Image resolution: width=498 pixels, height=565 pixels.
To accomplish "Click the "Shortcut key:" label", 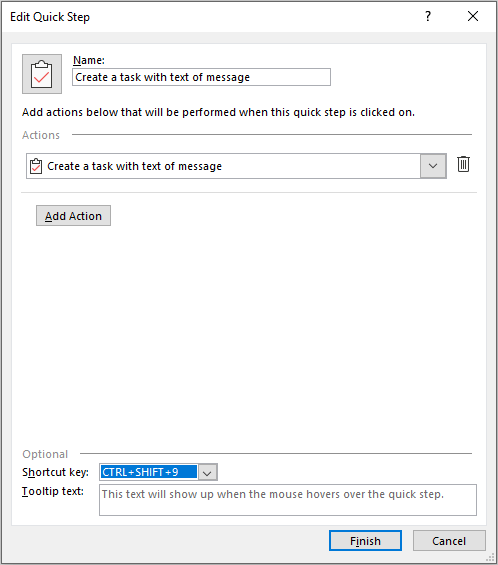I will point(55,472).
